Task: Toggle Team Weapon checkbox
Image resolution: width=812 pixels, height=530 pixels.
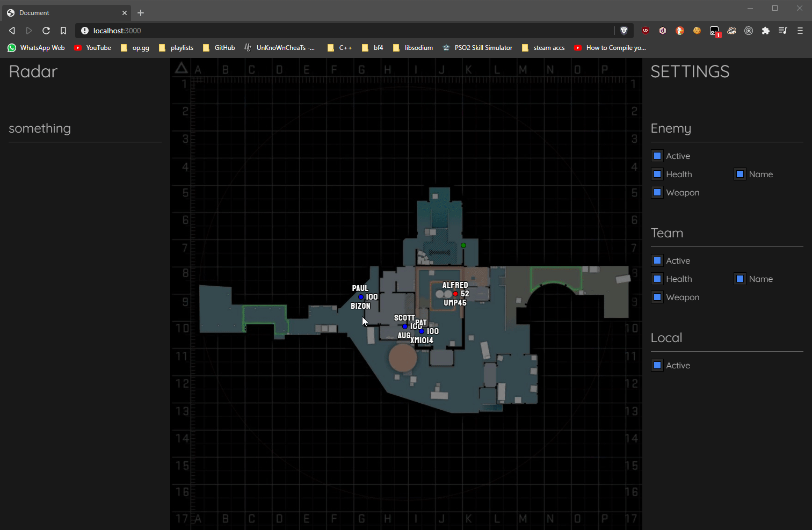Action: (657, 297)
